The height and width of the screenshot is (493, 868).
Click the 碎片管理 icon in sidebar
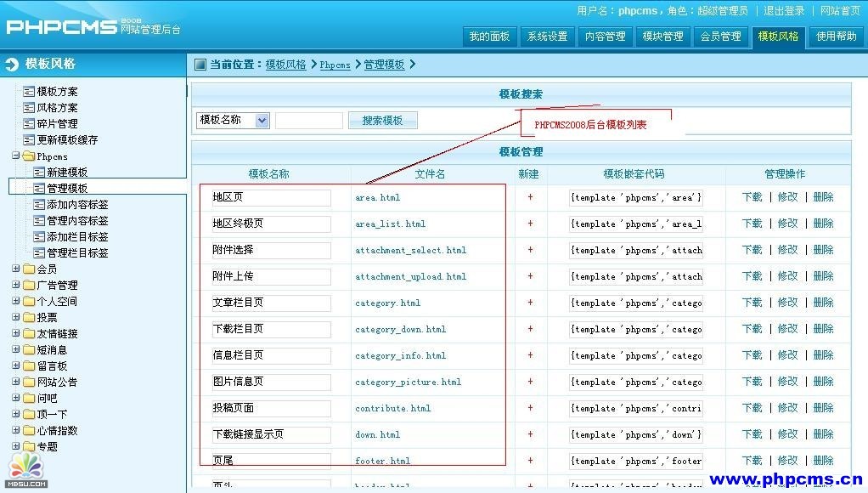pyautogui.click(x=29, y=124)
